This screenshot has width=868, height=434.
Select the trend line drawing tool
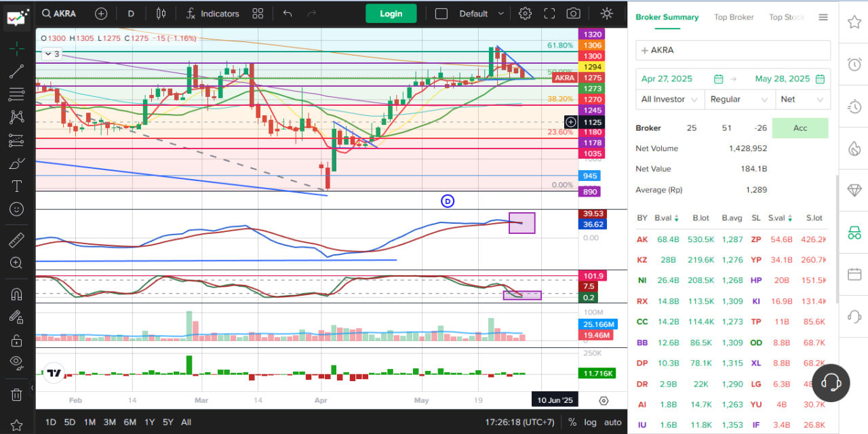coord(17,71)
